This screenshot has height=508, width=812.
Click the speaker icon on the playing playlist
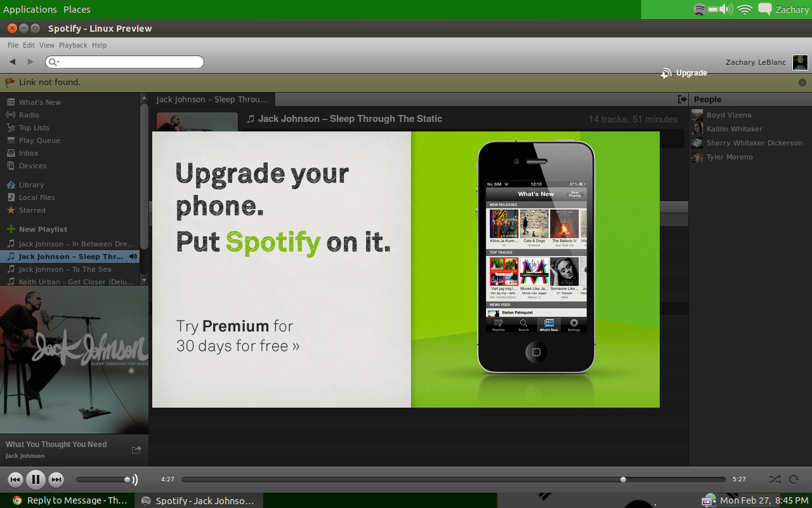coord(133,257)
